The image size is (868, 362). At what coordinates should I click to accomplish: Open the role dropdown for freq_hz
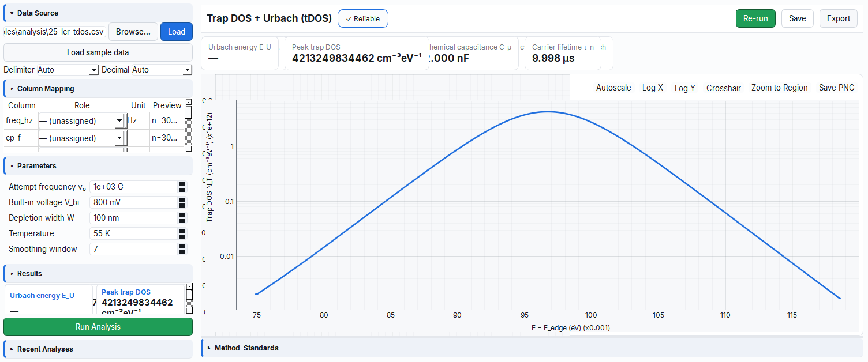pyautogui.click(x=81, y=121)
